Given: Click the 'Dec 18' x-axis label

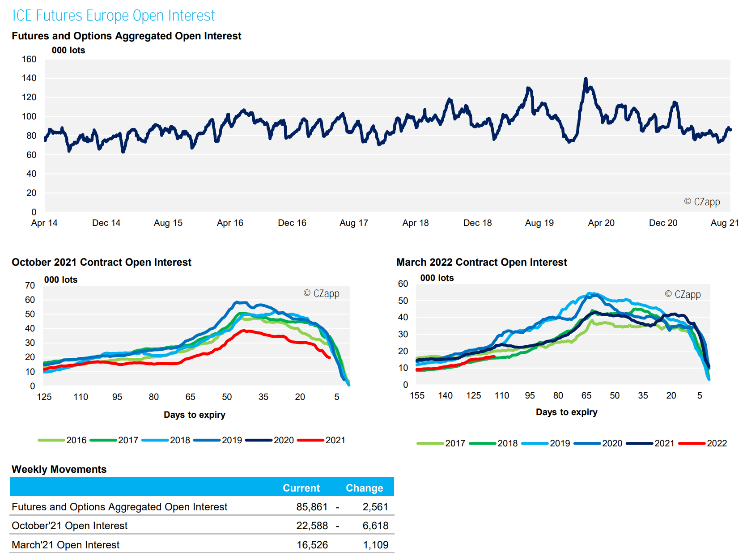Looking at the screenshot, I should tap(478, 223).
